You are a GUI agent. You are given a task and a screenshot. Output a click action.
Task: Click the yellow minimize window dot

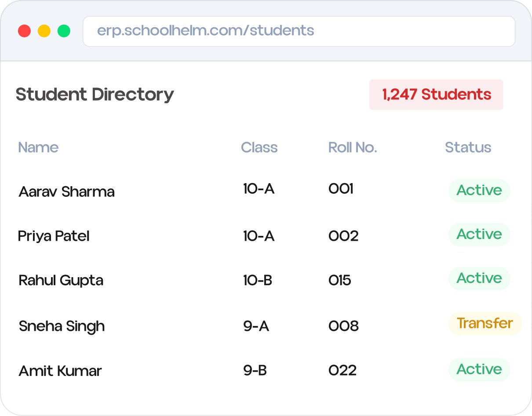point(44,31)
